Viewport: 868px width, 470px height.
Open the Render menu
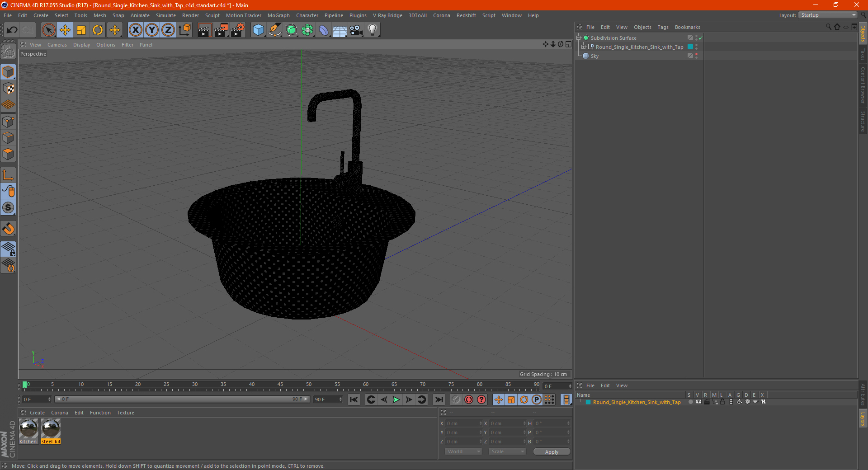coord(190,15)
